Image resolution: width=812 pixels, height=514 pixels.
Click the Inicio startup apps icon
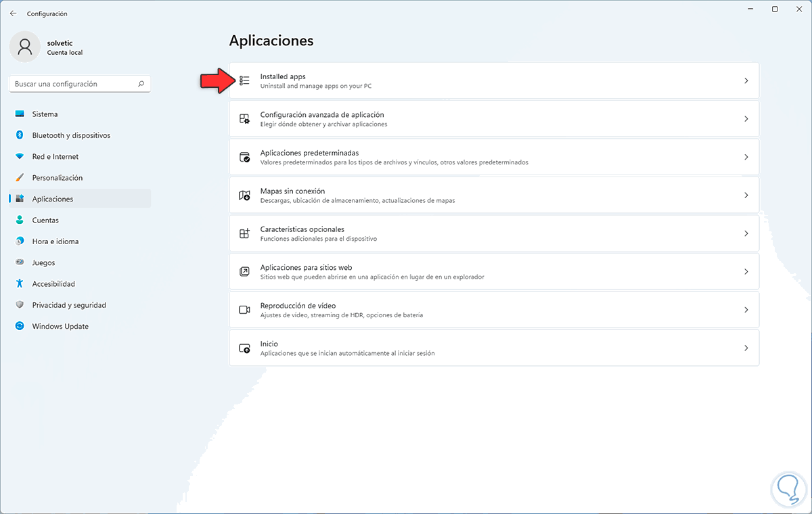244,348
